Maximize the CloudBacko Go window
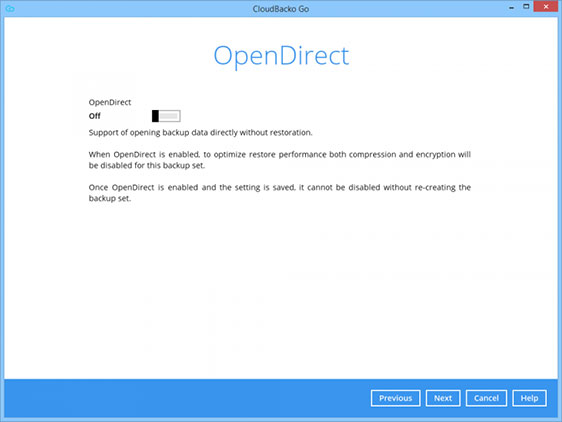 (x=526, y=7)
